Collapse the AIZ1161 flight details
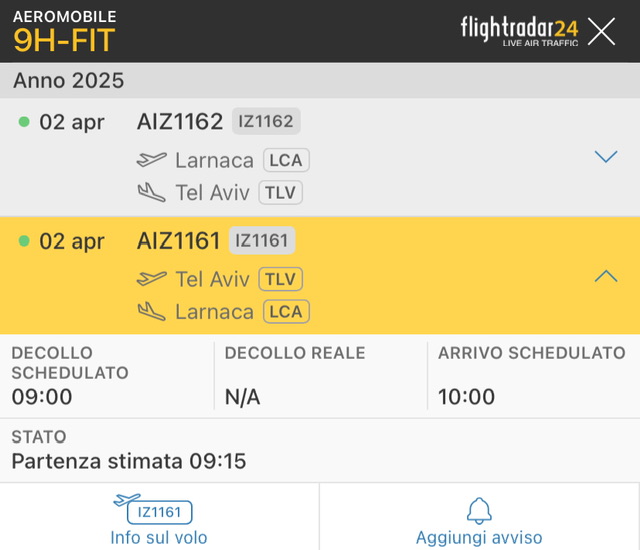This screenshot has height=550, width=640. [605, 276]
